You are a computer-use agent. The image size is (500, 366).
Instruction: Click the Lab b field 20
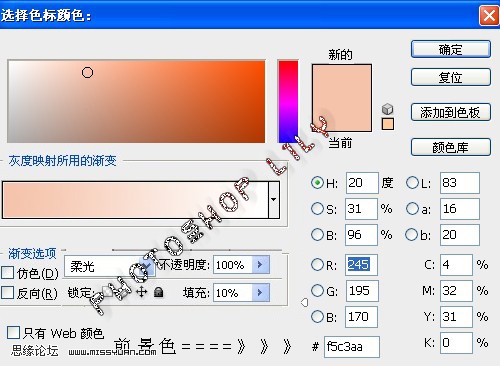tap(460, 234)
